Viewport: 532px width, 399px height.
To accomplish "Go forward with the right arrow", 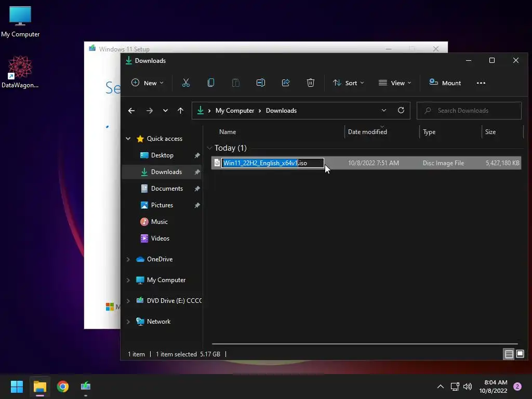I will 149,111.
